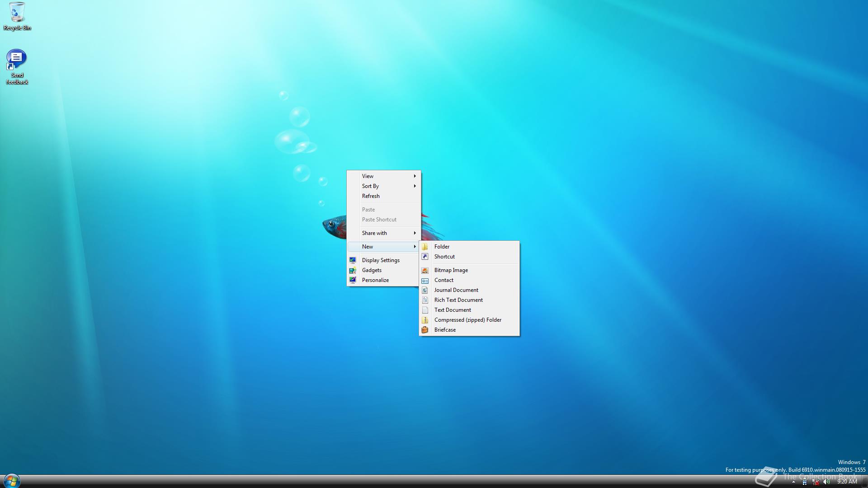The image size is (868, 488).
Task: Click the Contact card icon
Action: click(x=425, y=280)
